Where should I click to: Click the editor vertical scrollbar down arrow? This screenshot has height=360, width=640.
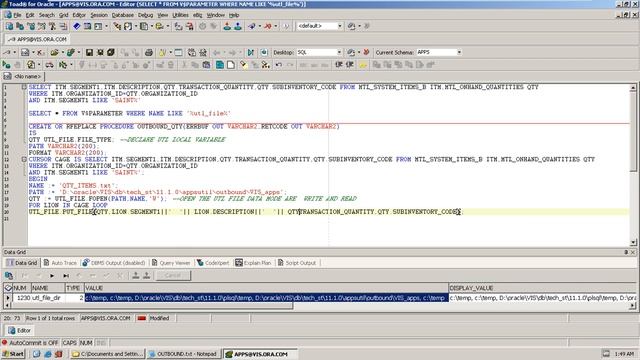633,242
